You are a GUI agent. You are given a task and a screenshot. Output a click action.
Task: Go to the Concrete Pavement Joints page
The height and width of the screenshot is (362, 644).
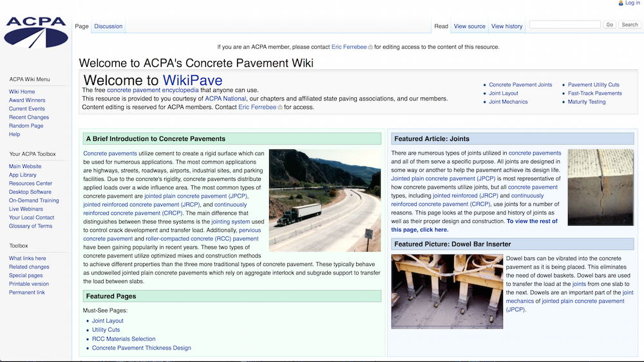(x=520, y=85)
